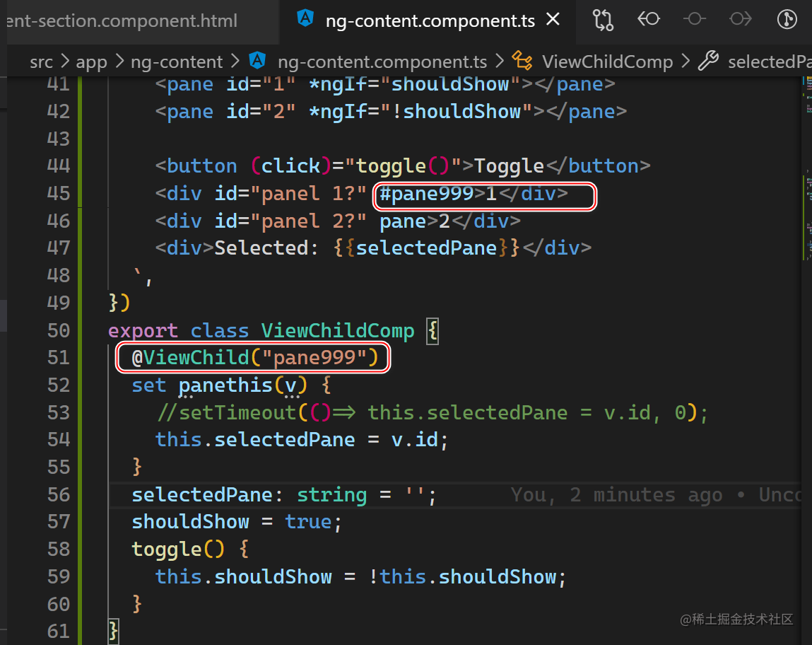Open the commit graph icon in the toolbar
This screenshot has height=645, width=812.
787,20
